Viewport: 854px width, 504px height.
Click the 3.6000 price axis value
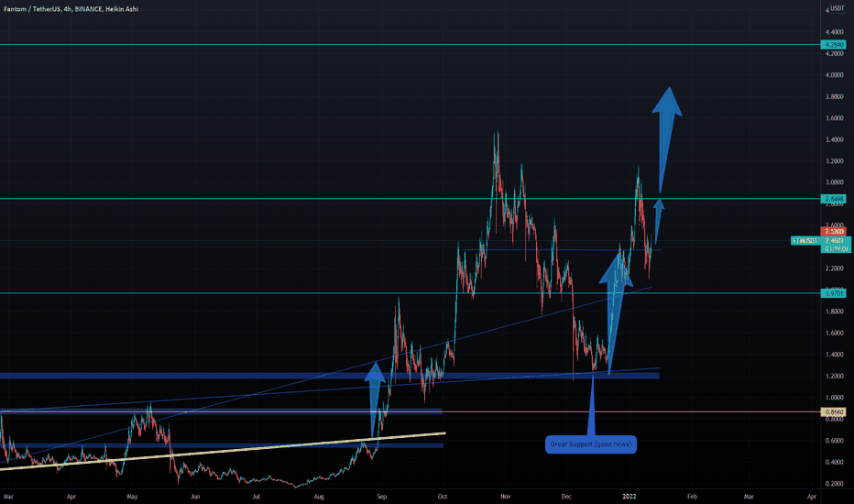click(x=835, y=118)
